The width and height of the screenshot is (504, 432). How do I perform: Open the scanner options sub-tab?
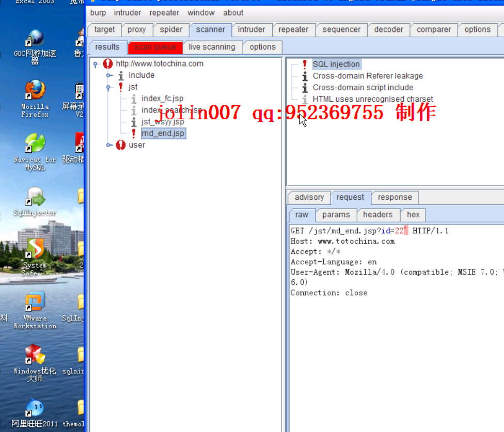point(263,47)
